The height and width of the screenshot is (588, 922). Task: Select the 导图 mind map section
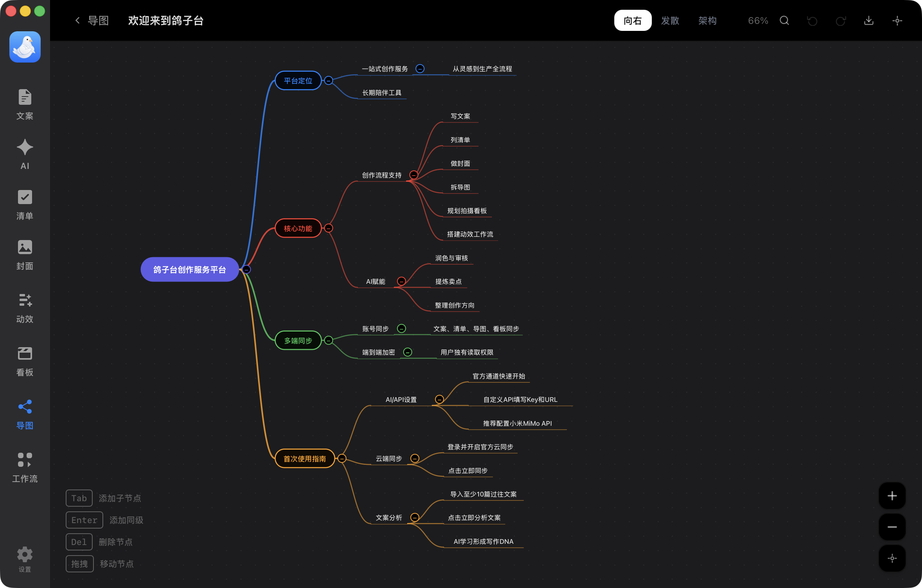click(x=25, y=414)
